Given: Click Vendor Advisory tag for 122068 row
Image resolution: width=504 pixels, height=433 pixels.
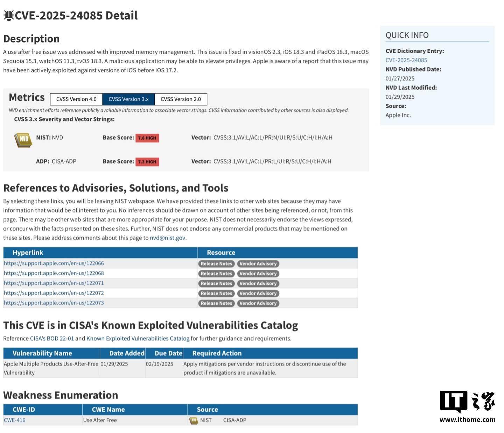Looking at the screenshot, I should 258,274.
